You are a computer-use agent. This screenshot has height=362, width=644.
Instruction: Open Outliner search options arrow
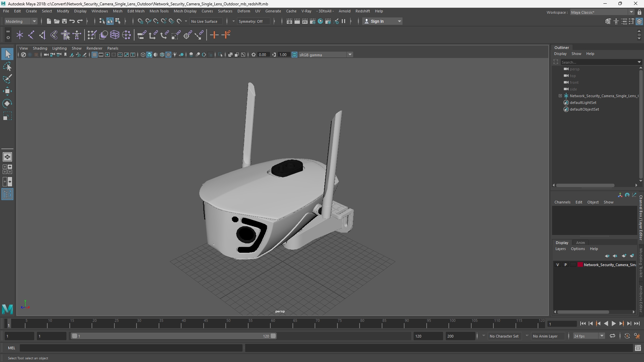[639, 62]
